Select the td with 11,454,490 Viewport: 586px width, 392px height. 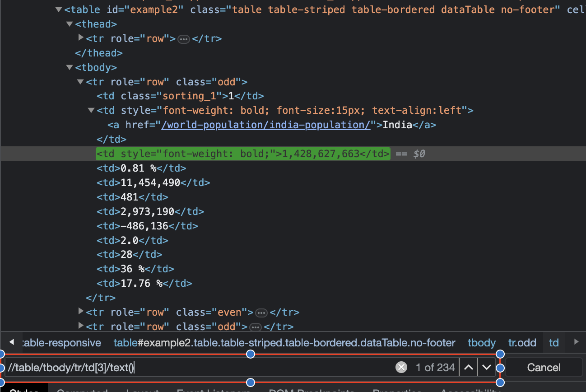153,183
